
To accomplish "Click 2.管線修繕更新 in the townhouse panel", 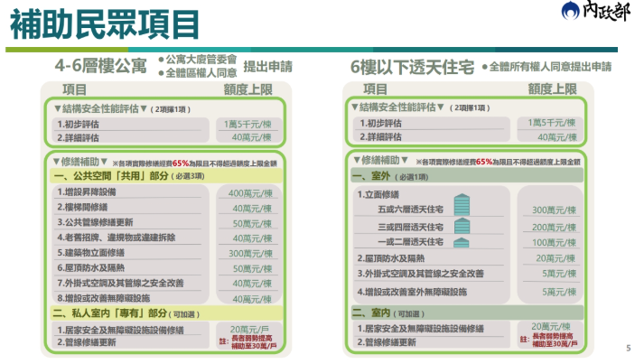I will tap(387, 342).
